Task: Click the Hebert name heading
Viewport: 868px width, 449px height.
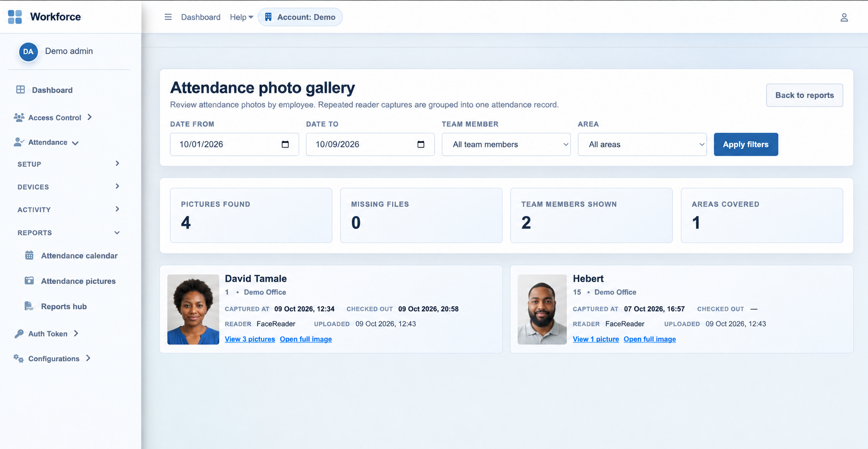Action: 588,279
